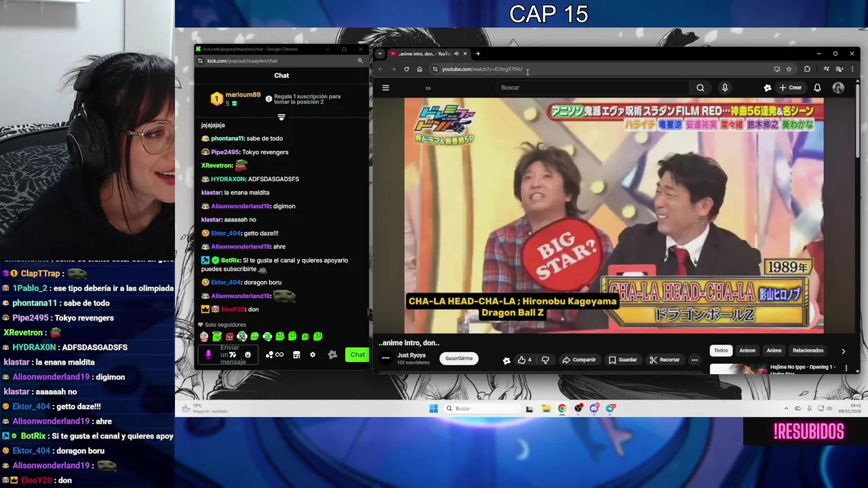Open Kick chat settings gear
The height and width of the screenshot is (488, 868).
(x=312, y=354)
